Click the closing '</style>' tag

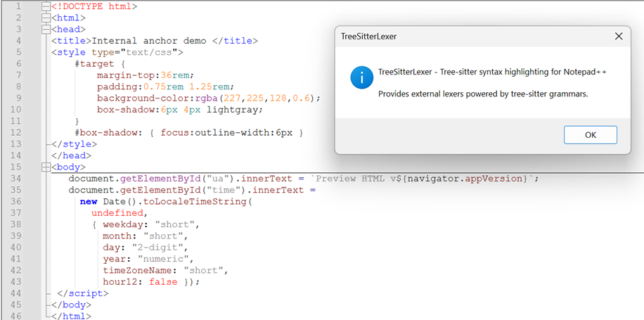pyautogui.click(x=75, y=144)
